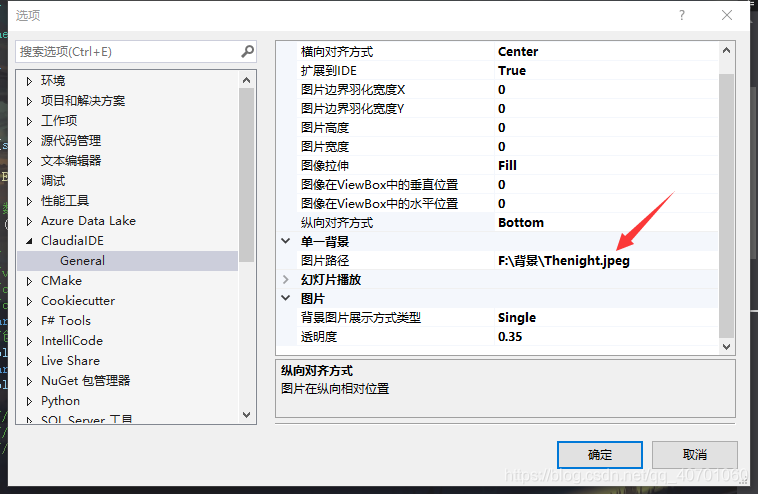Click tree scrollbar down arrow
This screenshot has width=758, height=494.
pos(247,415)
